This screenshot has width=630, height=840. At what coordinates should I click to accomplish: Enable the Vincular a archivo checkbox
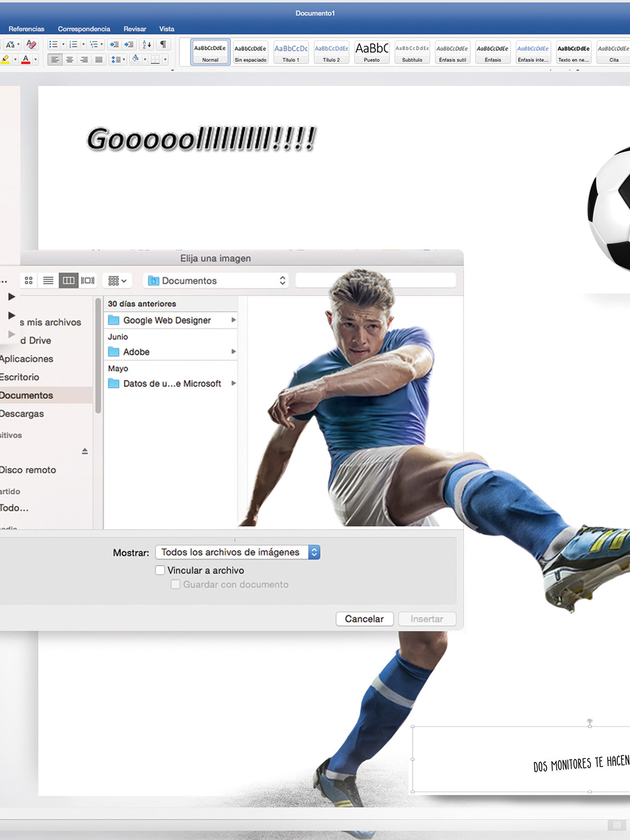(160, 570)
